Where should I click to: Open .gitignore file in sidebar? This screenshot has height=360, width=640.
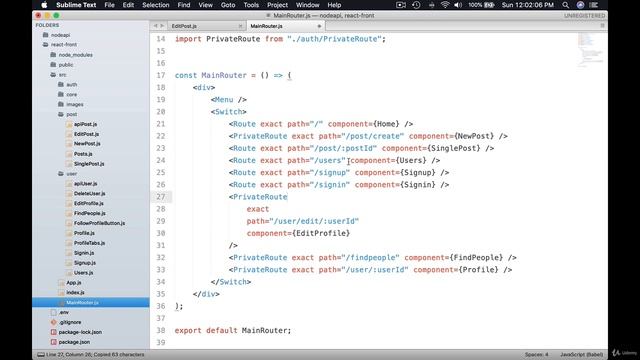[x=70, y=322]
